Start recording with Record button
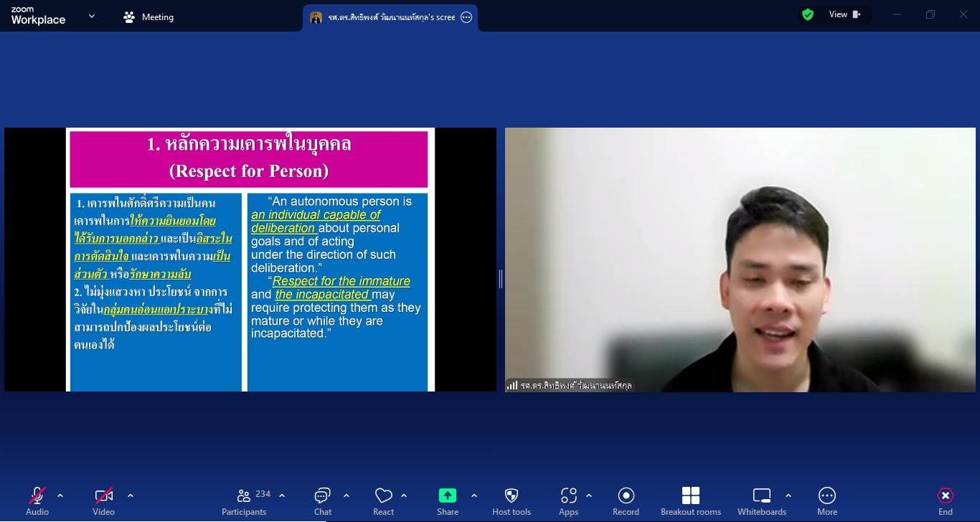 [x=626, y=501]
